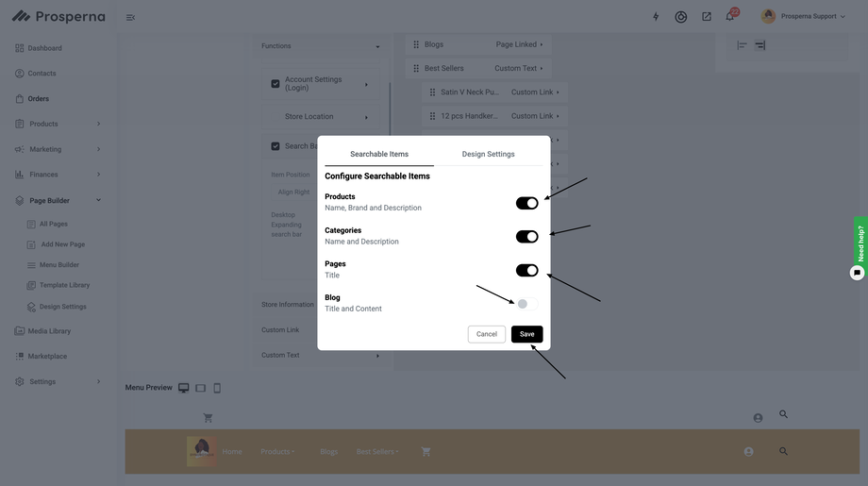Click Home in menu preview
The width and height of the screenshot is (868, 486).
[232, 452]
